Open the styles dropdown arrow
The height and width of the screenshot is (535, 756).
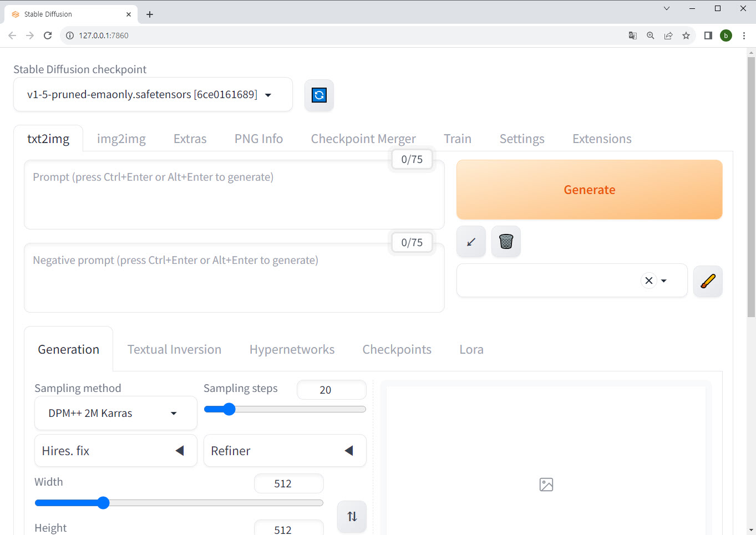664,281
